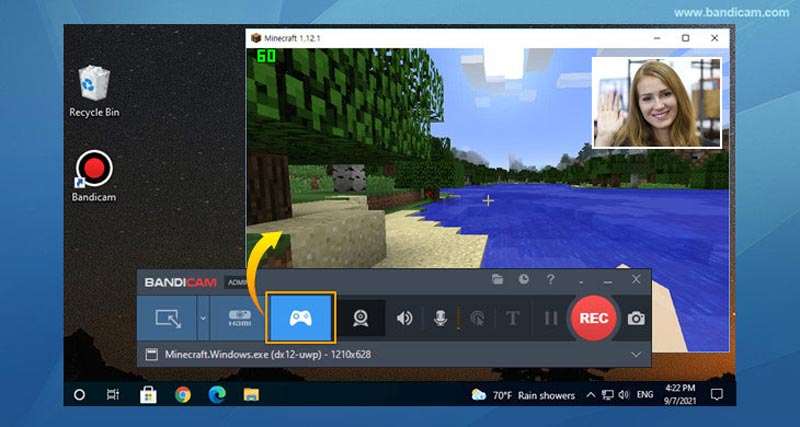Screen dimensions: 800x427
Task: Open File Explorer from taskbar
Action: pos(251,394)
